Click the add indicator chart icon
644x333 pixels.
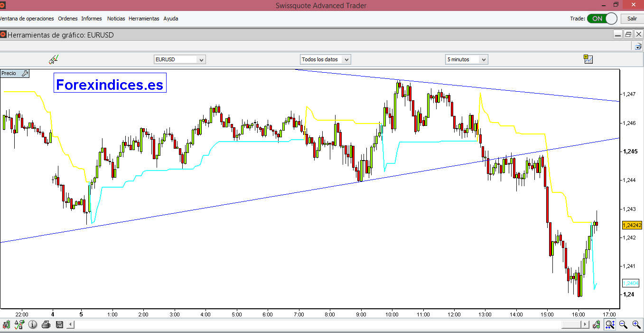tap(588, 59)
